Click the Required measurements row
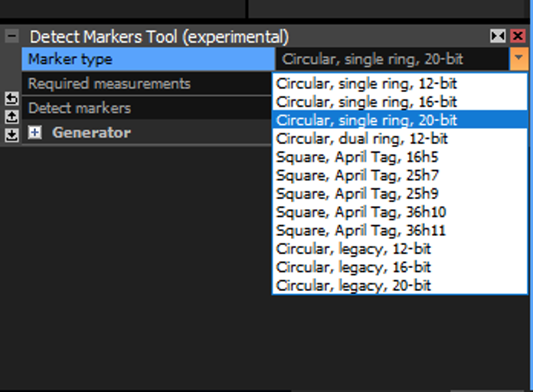 click(146, 83)
